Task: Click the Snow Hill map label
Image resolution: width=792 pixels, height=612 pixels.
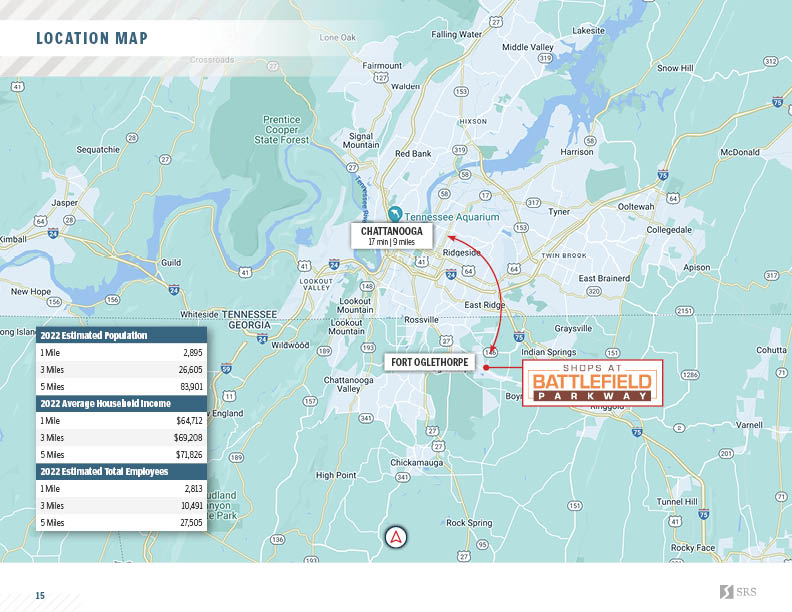Action: click(x=675, y=68)
